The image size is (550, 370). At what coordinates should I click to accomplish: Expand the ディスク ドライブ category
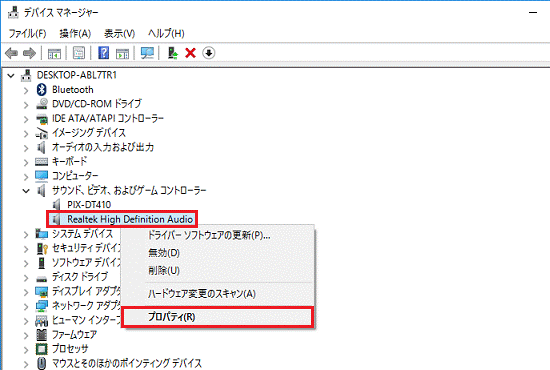pos(26,278)
